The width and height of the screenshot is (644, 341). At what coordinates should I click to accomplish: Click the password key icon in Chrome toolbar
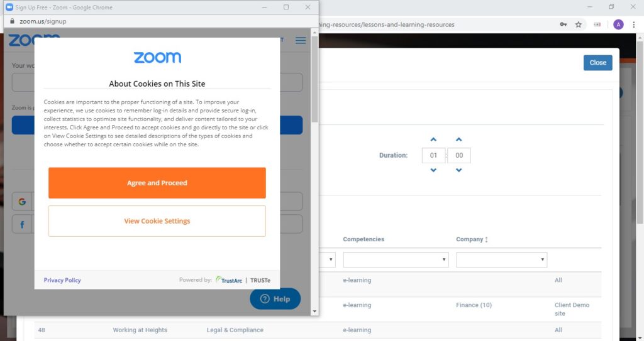click(563, 24)
